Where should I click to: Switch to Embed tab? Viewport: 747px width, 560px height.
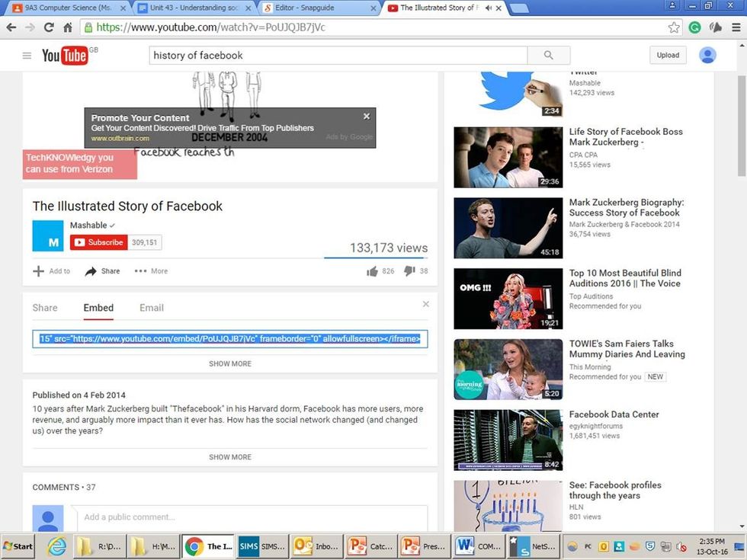pos(98,308)
